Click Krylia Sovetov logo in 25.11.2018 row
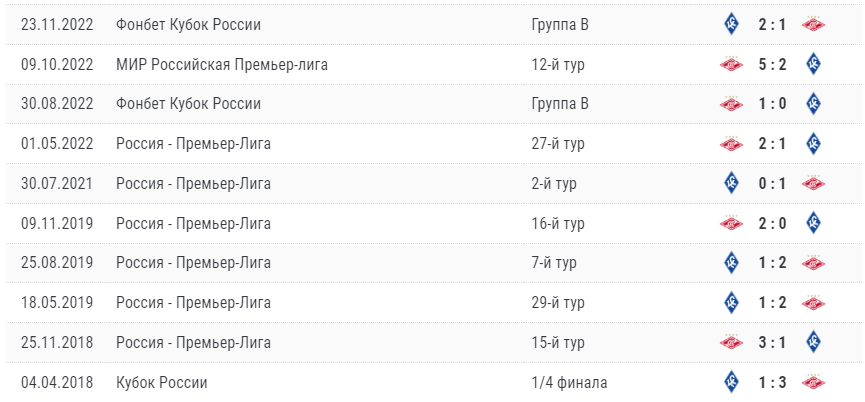Viewport: 865px width, 402px height. (x=813, y=342)
